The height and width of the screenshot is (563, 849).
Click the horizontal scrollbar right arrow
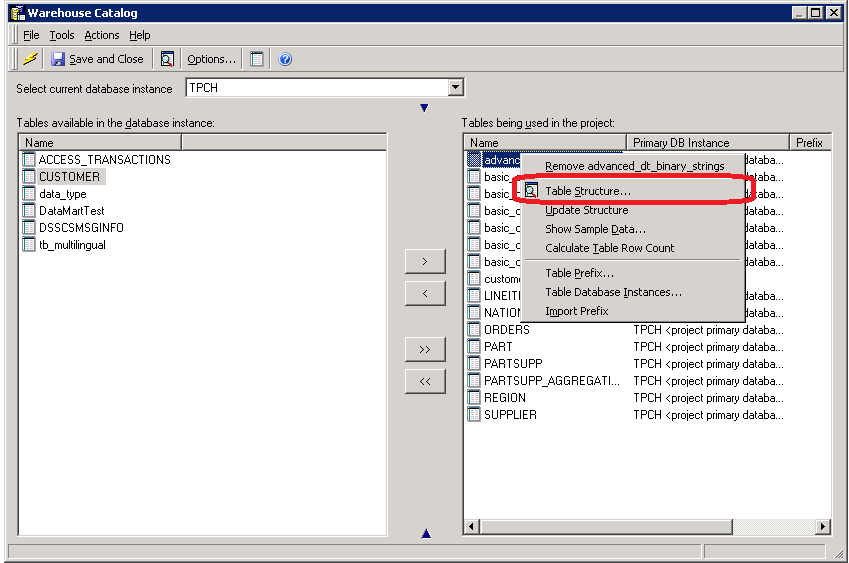tap(824, 527)
